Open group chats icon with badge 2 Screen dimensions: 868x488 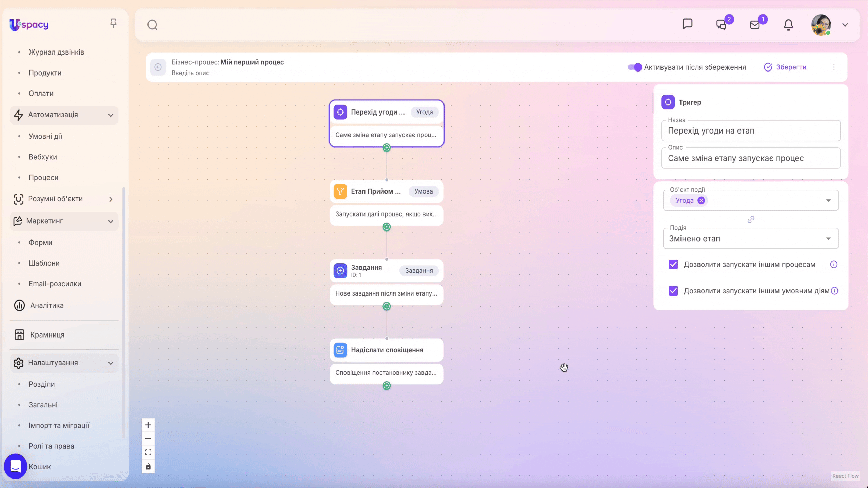click(x=722, y=25)
